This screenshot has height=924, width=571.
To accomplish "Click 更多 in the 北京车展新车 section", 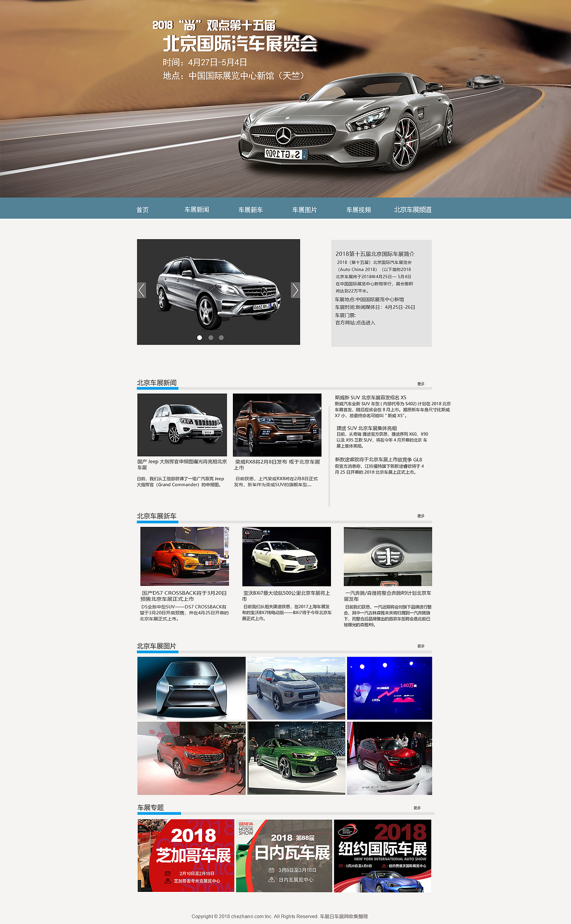I will (421, 516).
